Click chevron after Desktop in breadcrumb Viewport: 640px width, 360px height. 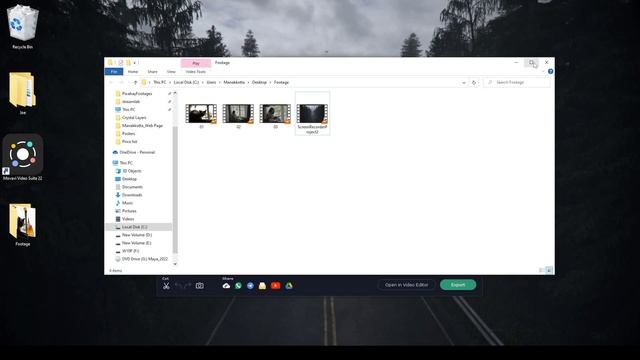coord(270,82)
